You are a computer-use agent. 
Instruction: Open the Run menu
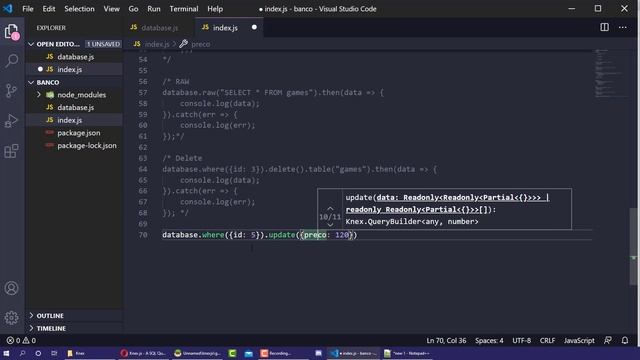point(154,9)
